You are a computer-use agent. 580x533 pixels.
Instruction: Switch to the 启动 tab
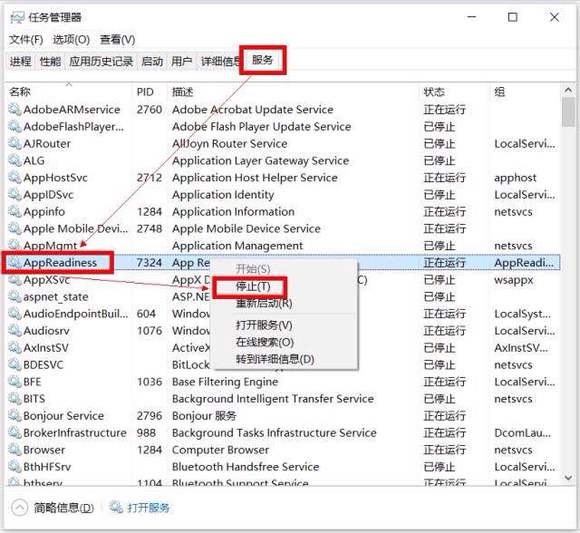tap(152, 61)
